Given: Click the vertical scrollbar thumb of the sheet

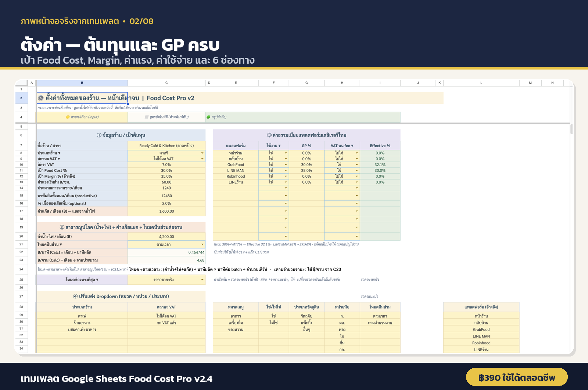Looking at the screenshot, I should (x=571, y=129).
